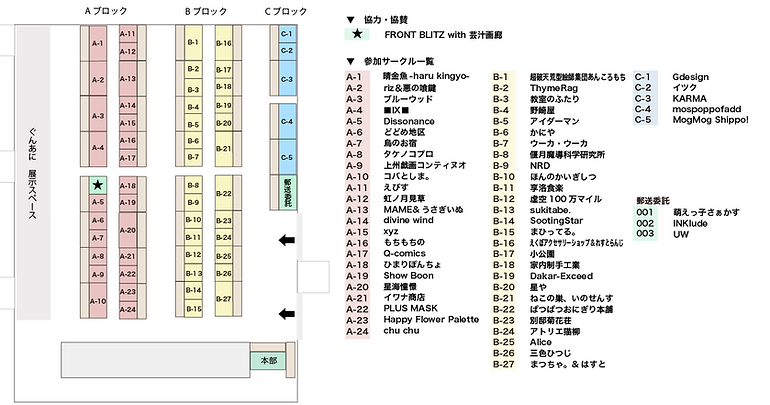Click circle name 晴金魚 -haru kingyo-

426,77
